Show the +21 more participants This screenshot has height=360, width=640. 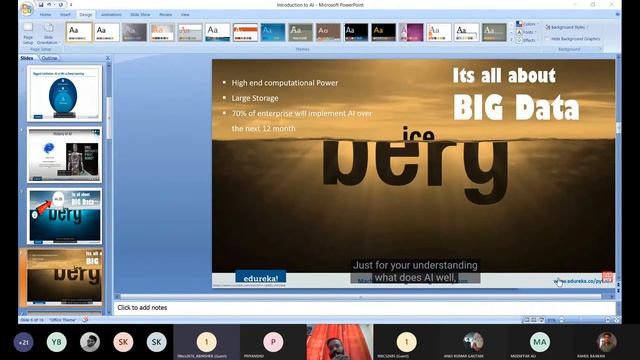(23, 342)
